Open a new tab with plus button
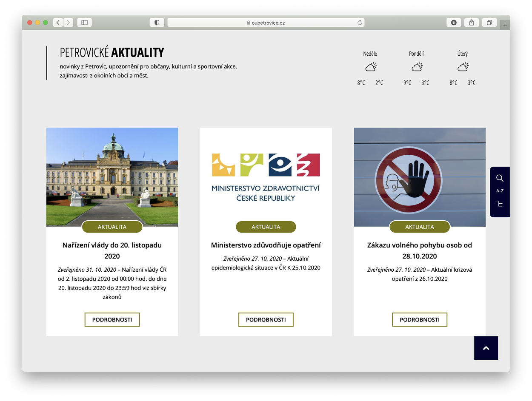 tap(505, 26)
